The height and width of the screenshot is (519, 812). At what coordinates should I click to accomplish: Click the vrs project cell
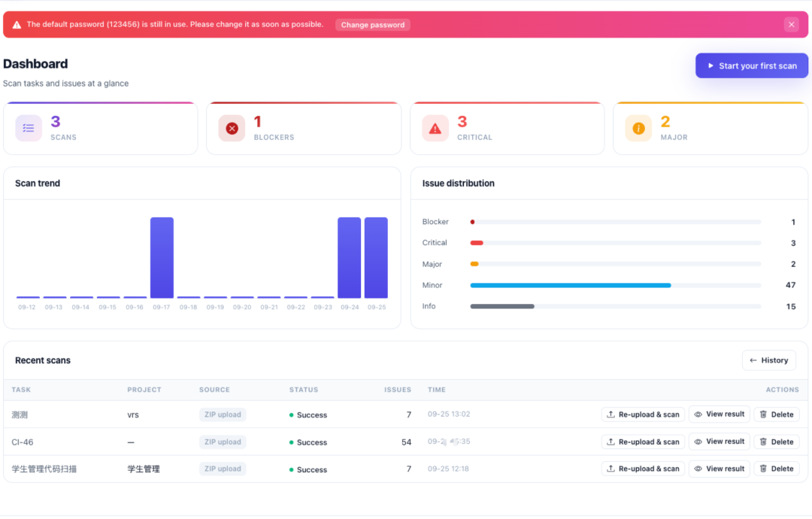pos(133,415)
